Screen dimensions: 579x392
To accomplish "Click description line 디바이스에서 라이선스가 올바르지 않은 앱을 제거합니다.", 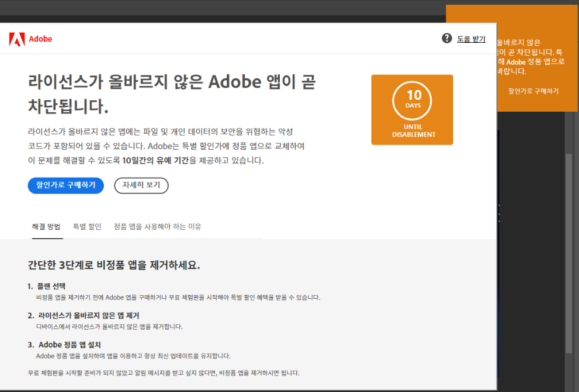I will [x=109, y=327].
